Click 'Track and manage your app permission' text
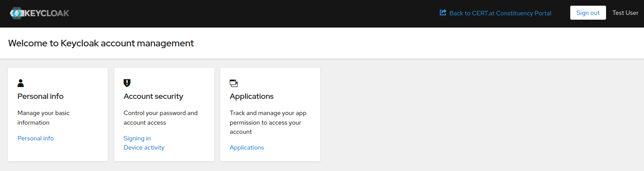This screenshot has height=171, width=644. (x=268, y=122)
